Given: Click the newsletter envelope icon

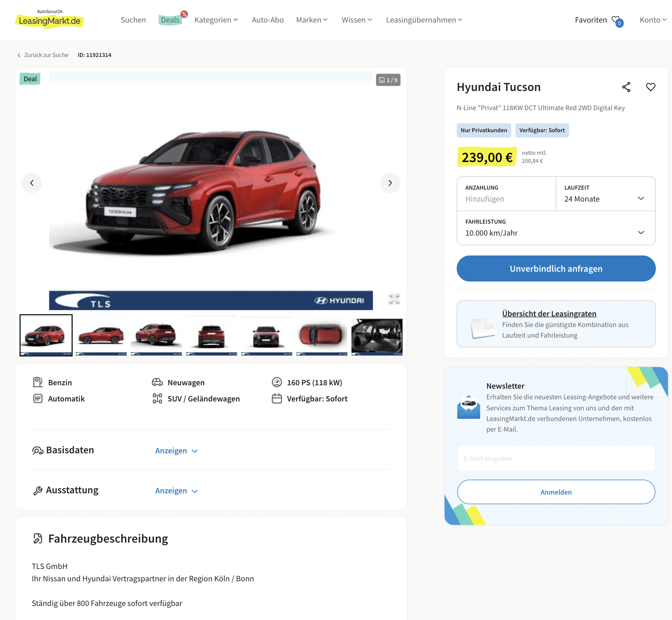Looking at the screenshot, I should (x=469, y=407).
